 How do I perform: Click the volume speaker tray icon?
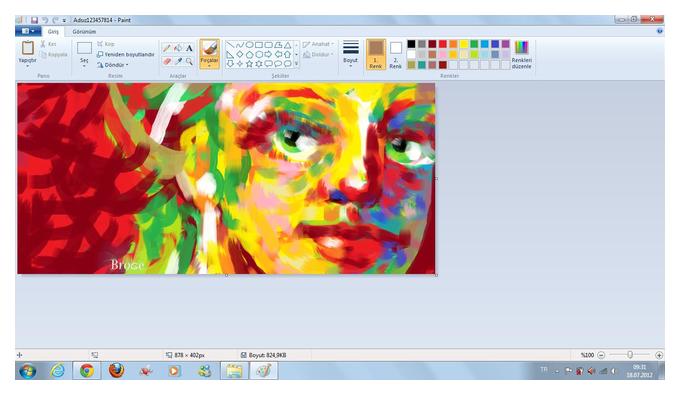tap(591, 371)
